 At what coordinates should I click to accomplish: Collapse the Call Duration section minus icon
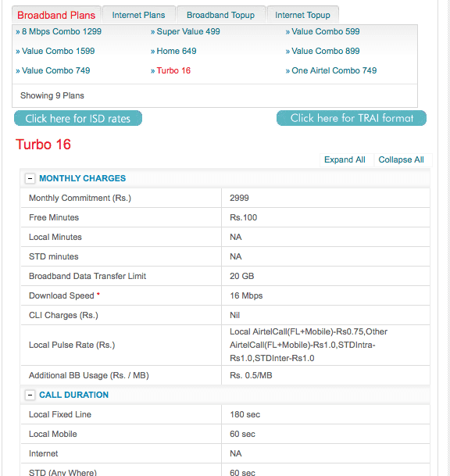(x=30, y=395)
